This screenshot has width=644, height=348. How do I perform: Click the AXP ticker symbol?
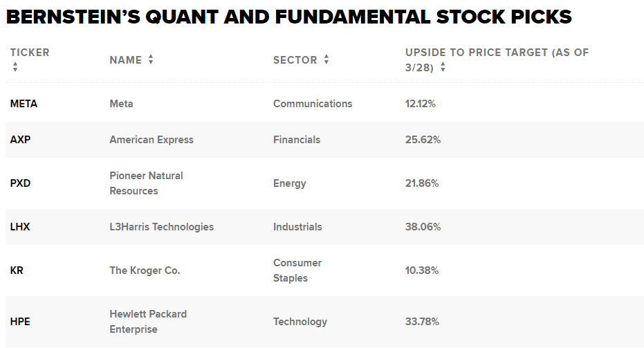click(20, 140)
